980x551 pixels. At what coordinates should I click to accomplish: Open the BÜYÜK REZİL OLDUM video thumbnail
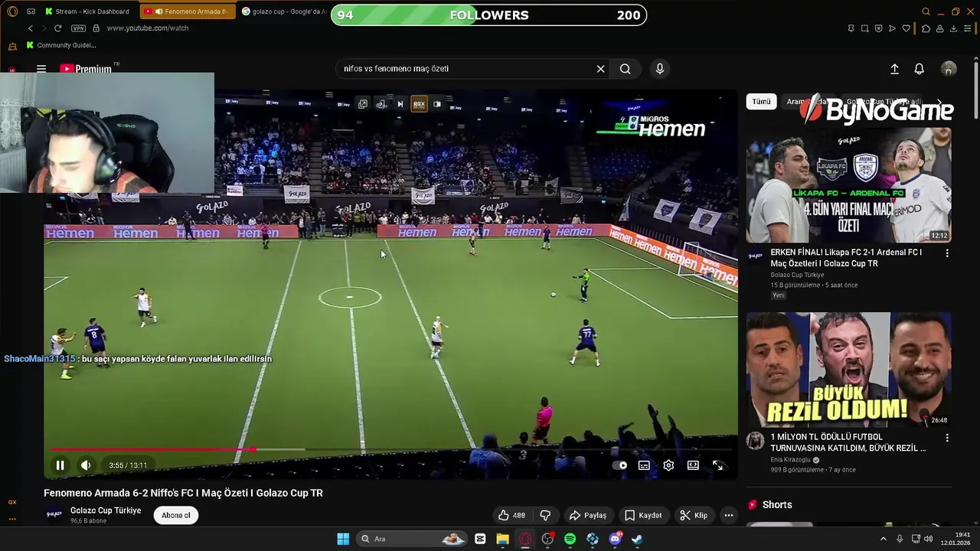(849, 370)
